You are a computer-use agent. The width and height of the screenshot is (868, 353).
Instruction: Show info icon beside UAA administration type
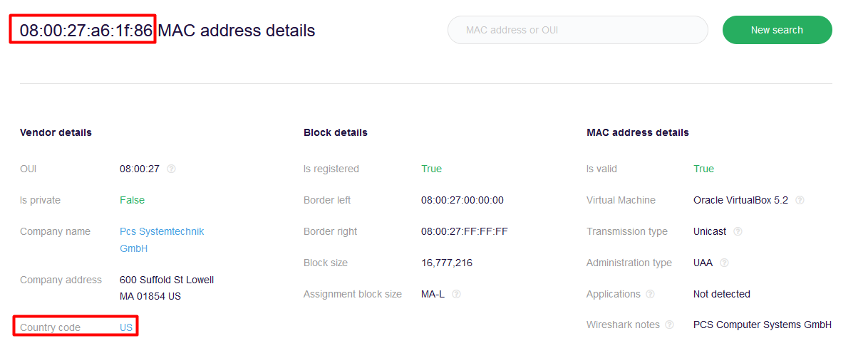724,263
